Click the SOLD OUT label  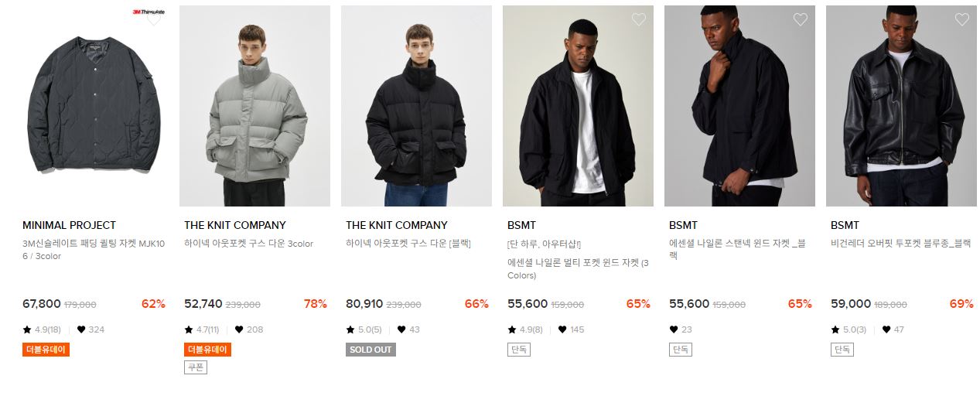coord(370,350)
